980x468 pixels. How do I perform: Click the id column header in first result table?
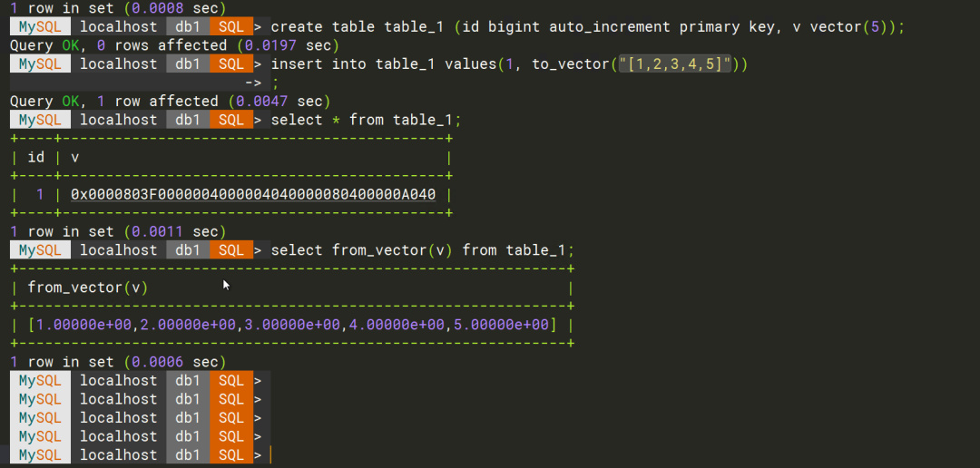click(x=36, y=158)
